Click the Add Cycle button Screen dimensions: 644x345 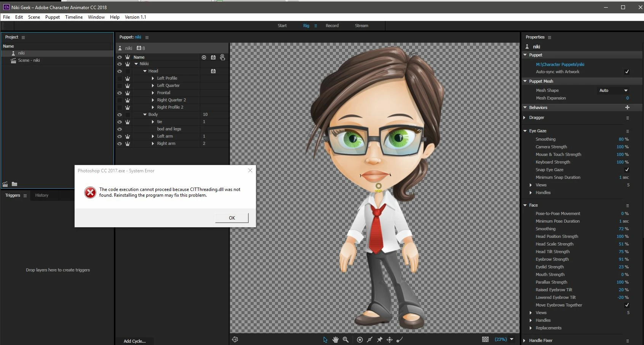pyautogui.click(x=134, y=341)
